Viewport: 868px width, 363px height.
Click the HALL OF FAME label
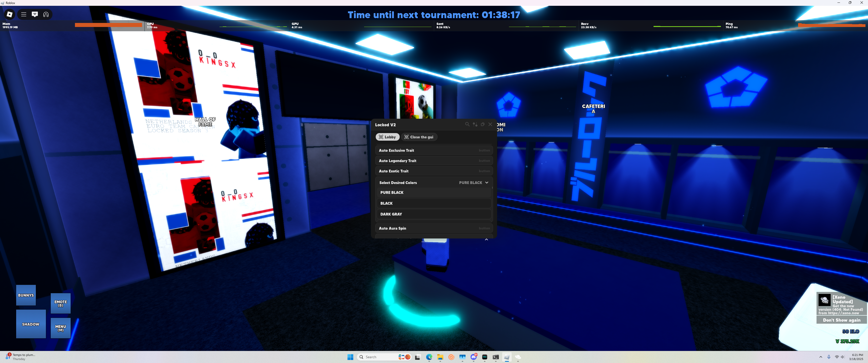click(205, 122)
